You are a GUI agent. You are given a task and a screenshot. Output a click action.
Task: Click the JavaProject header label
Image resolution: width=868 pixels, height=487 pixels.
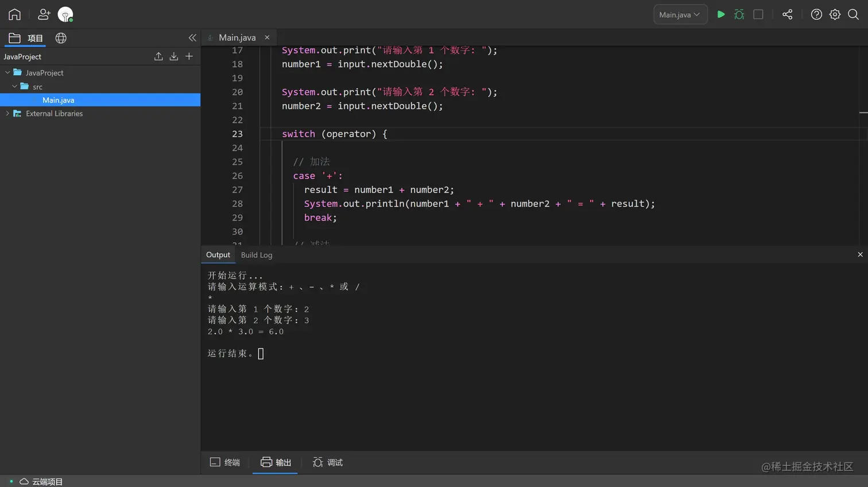(x=22, y=57)
